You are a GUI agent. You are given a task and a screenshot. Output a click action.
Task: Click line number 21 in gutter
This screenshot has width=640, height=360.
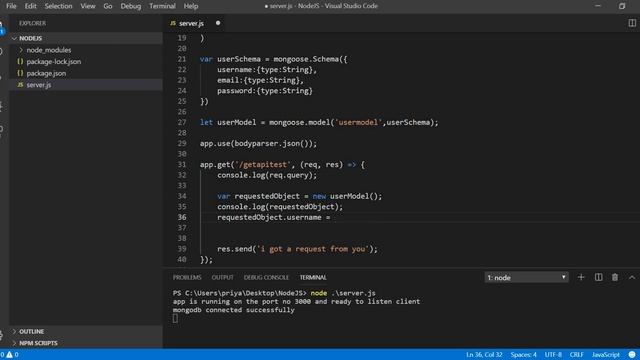182,59
